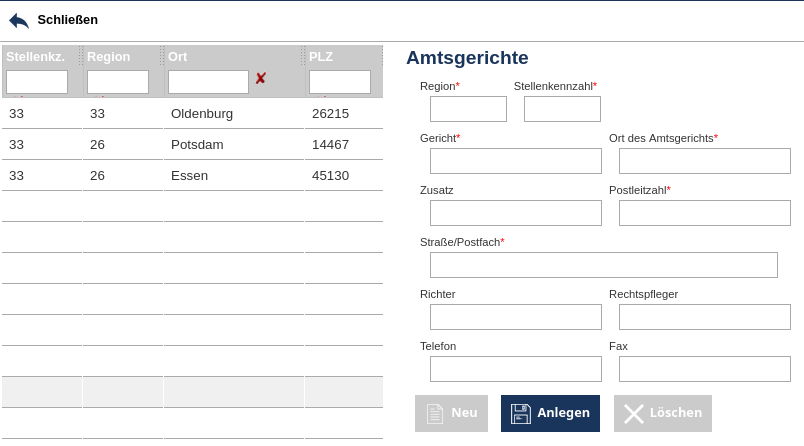Click the Gericht input field

[x=516, y=161]
